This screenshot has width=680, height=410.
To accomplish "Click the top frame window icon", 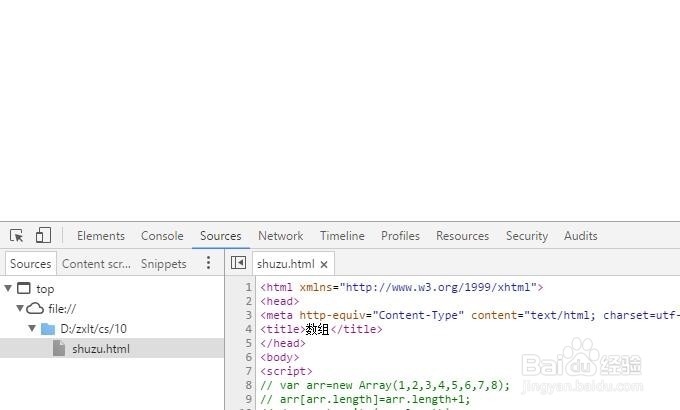I will tap(24, 288).
